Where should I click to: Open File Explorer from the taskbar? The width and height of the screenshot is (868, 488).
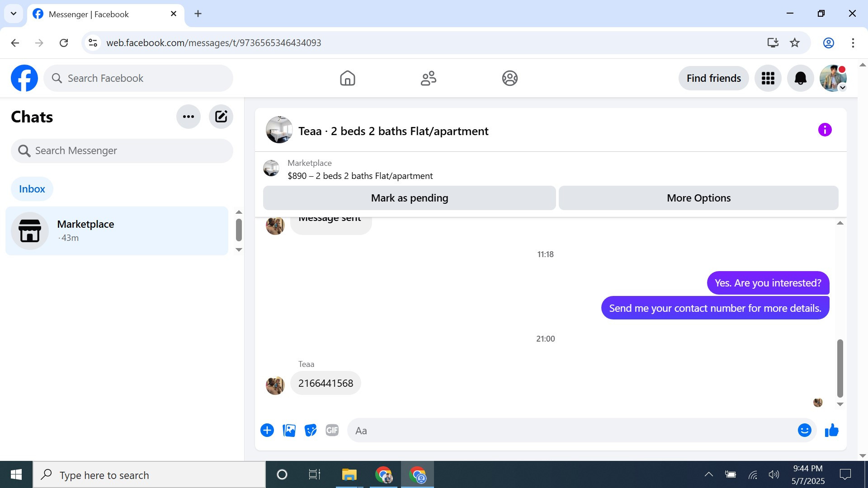click(349, 475)
